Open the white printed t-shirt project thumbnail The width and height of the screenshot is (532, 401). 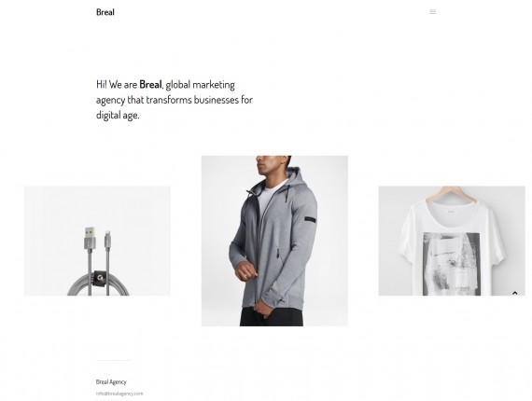click(452, 241)
